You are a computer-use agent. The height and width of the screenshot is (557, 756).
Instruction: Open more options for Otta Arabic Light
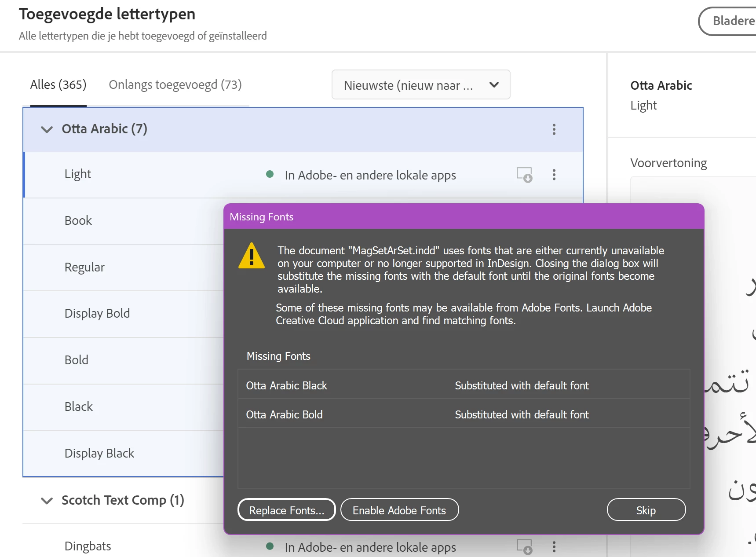point(554,175)
